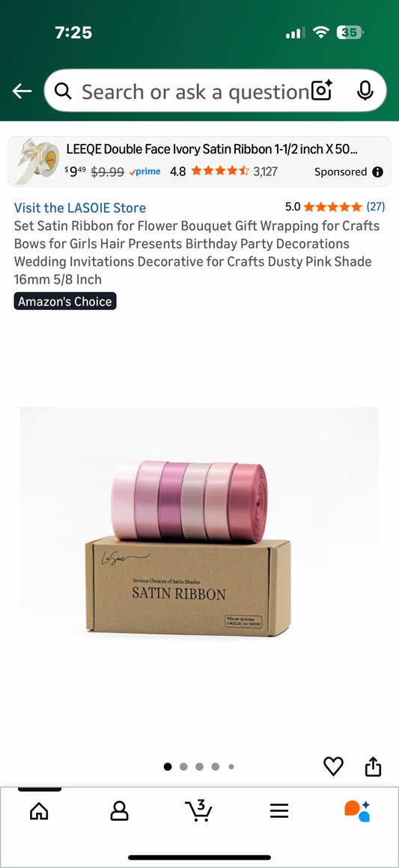Tap the search magnifier icon
This screenshot has width=399, height=868.
(63, 91)
